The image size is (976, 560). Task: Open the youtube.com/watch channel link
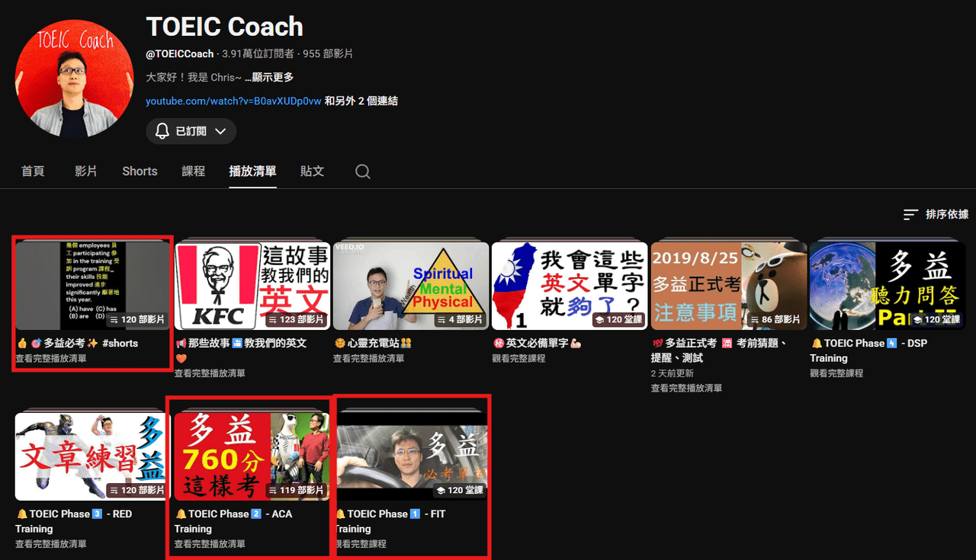click(x=233, y=101)
